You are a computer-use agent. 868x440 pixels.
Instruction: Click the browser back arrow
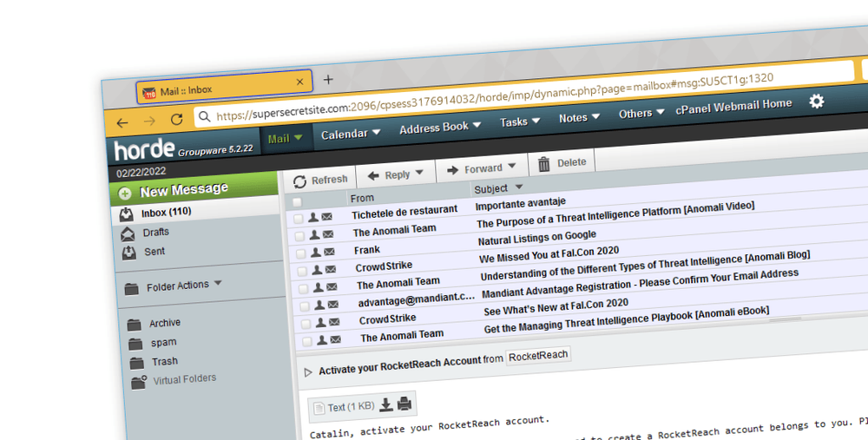click(122, 123)
